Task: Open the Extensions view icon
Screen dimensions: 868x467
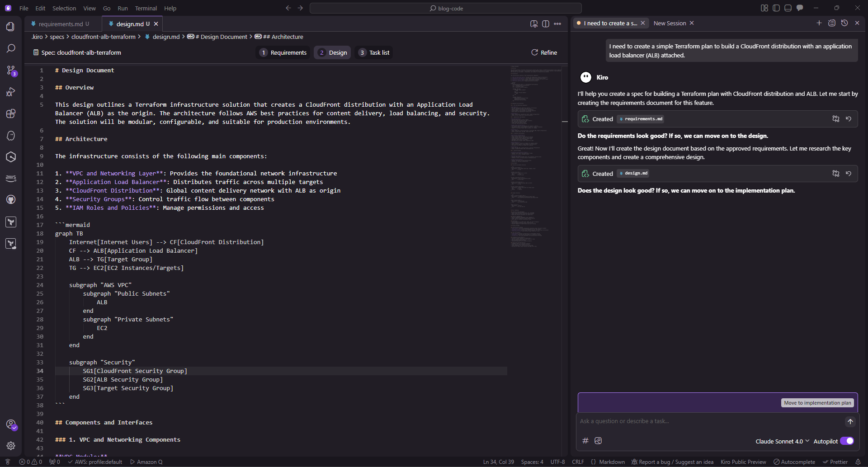Action: pyautogui.click(x=11, y=113)
